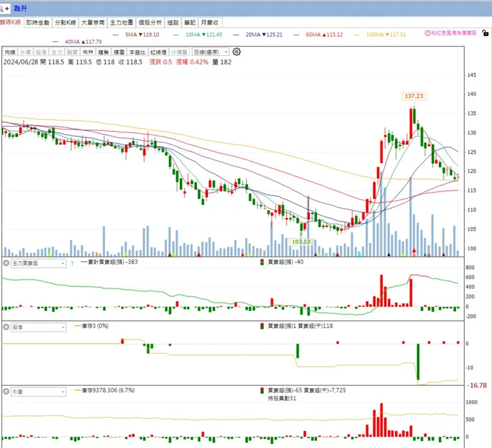Switch to the 大量券商 tab
The image size is (492, 448).
[x=93, y=23]
